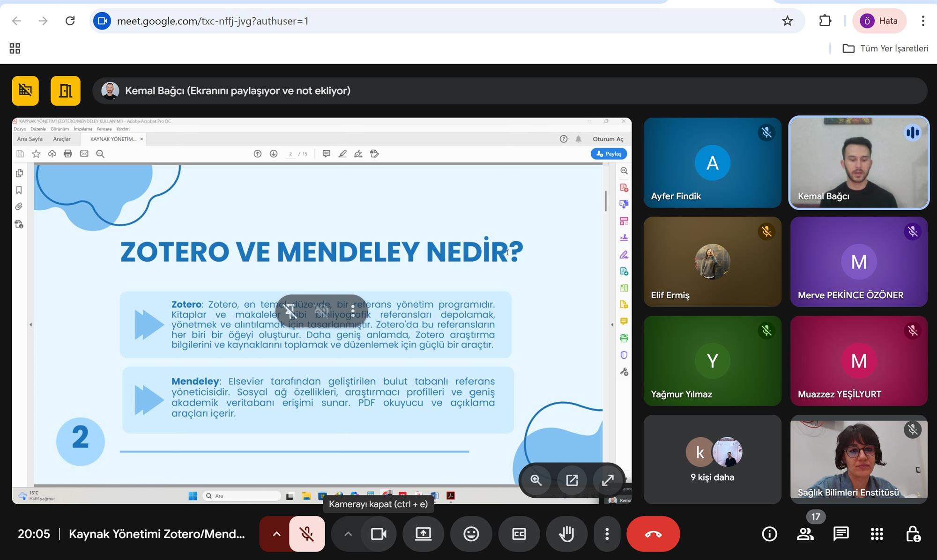
Task: Click Ayfer Findik's participant tile
Action: pos(712,162)
